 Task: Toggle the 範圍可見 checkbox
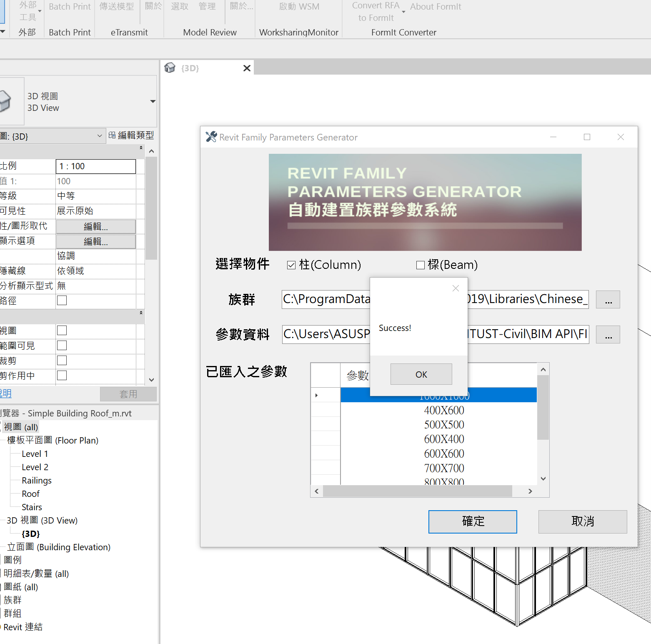(62, 346)
